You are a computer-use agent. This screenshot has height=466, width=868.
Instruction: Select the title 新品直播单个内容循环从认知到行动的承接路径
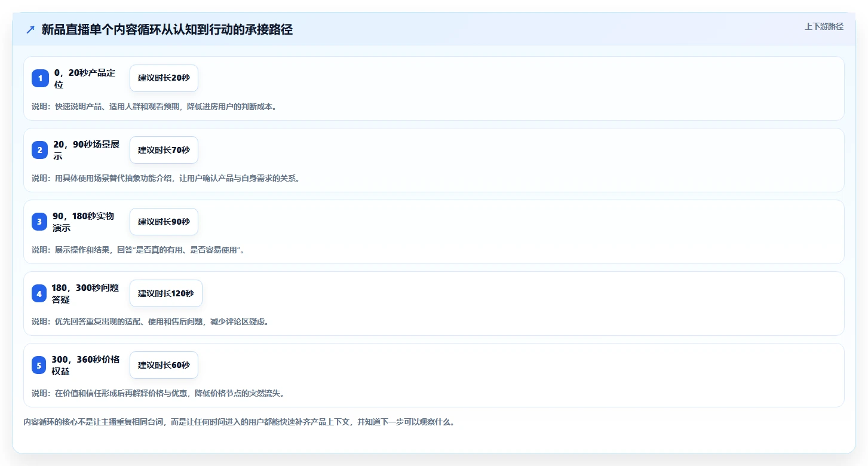(x=167, y=29)
